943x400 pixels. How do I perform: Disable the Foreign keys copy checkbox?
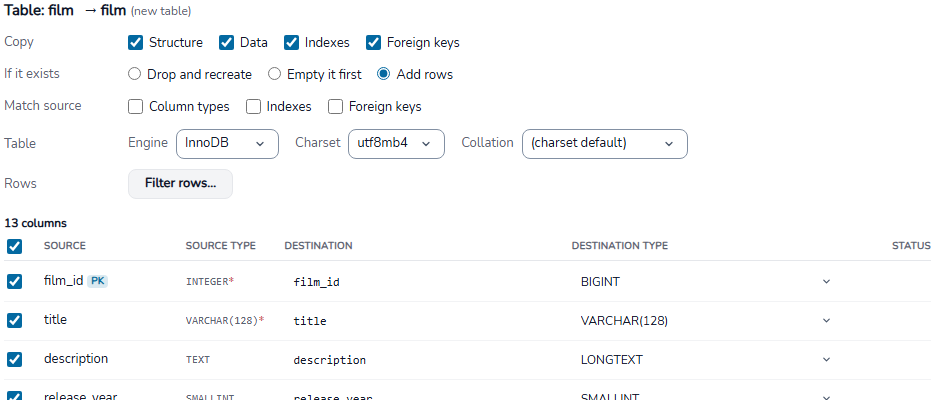point(373,43)
